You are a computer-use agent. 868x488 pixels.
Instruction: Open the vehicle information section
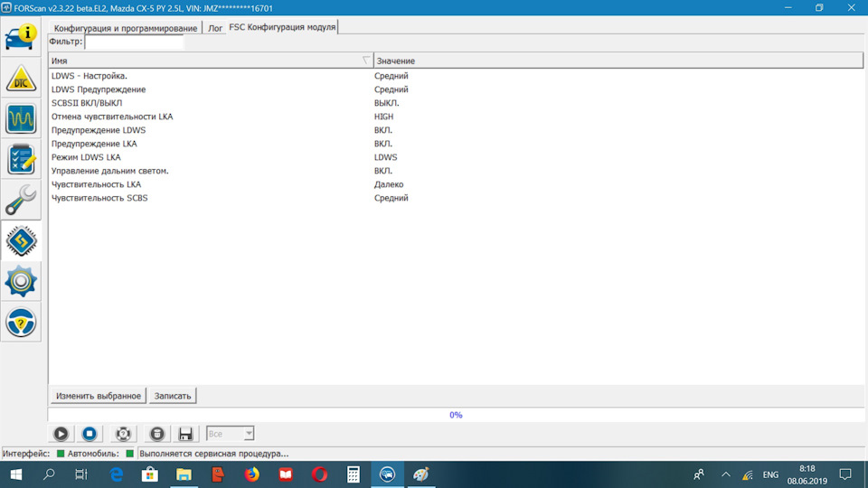click(x=21, y=37)
